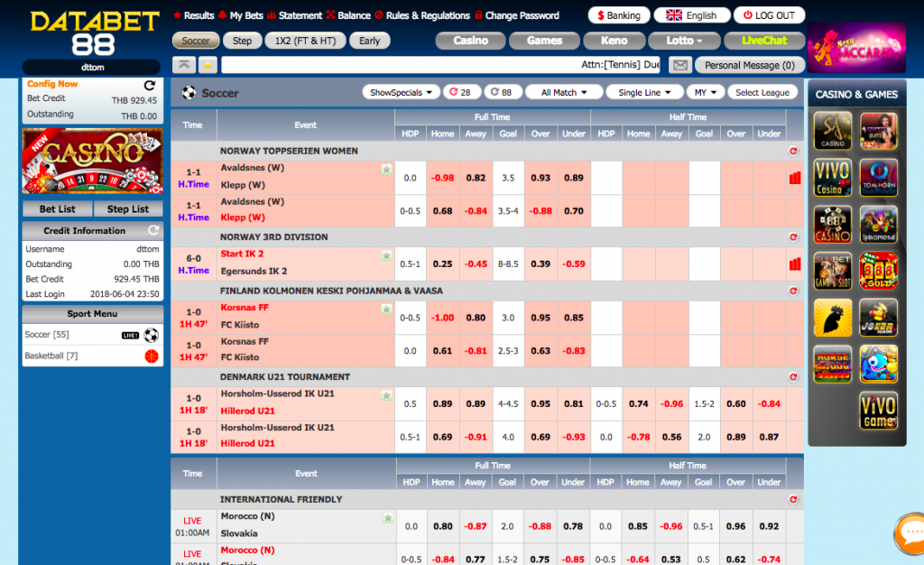Viewport: 924px width, 565px height.
Task: Open stats chart for Avaldsnes match
Action: pyautogui.click(x=795, y=178)
